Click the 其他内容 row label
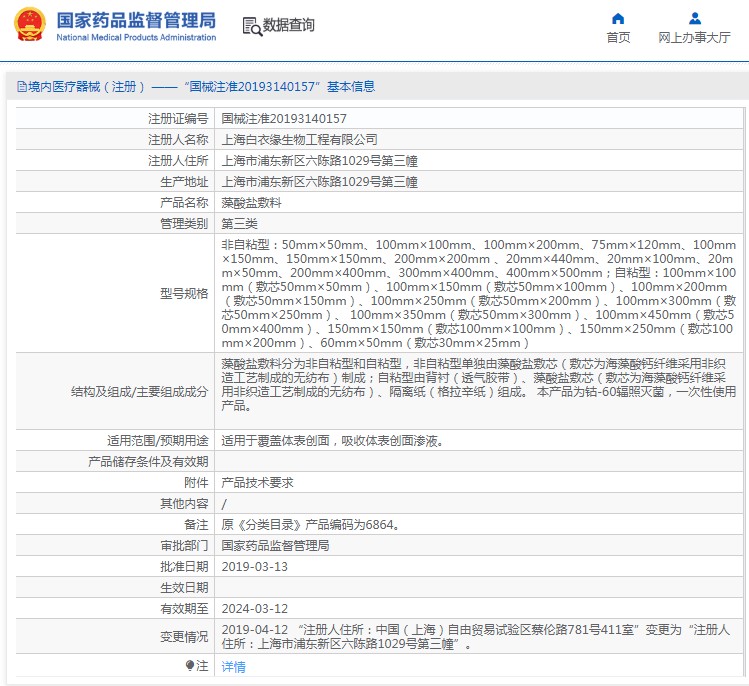Screen dimensions: 749x686 tap(184, 504)
